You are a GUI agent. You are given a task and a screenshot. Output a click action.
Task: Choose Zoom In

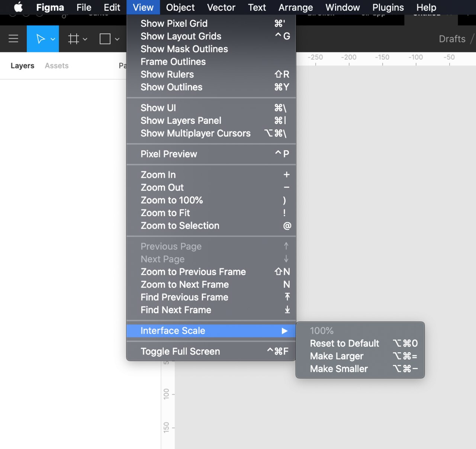(x=211, y=175)
